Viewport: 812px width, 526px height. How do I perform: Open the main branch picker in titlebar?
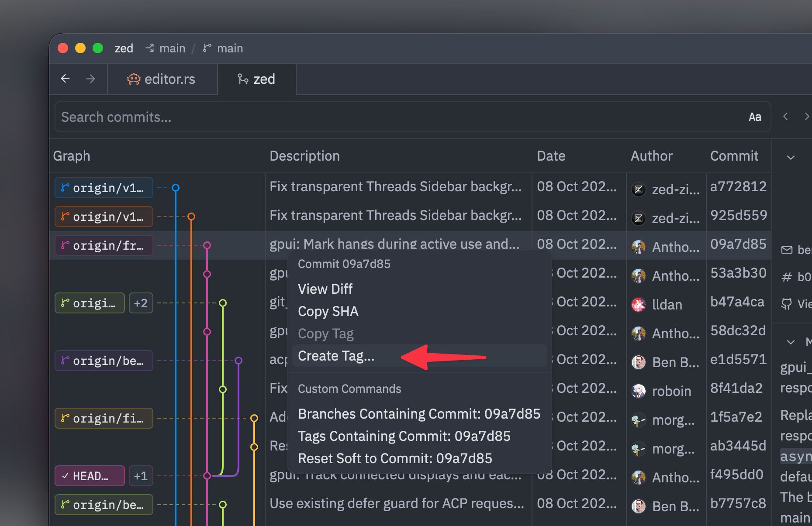pos(223,48)
